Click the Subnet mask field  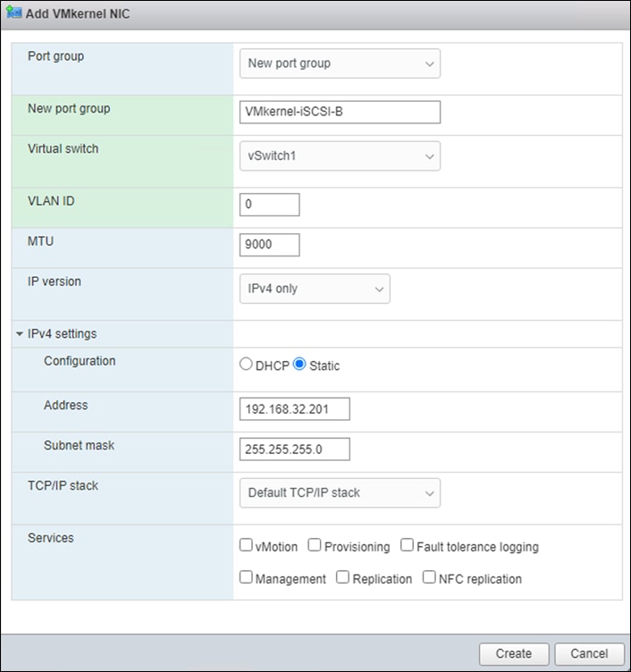coord(294,449)
